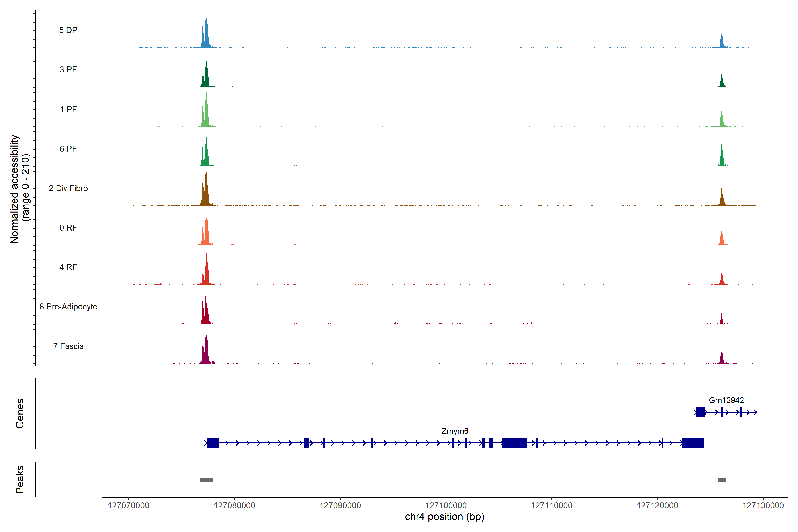Click the orange 0 RF right-side peak
The height and width of the screenshot is (532, 798).
click(722, 239)
